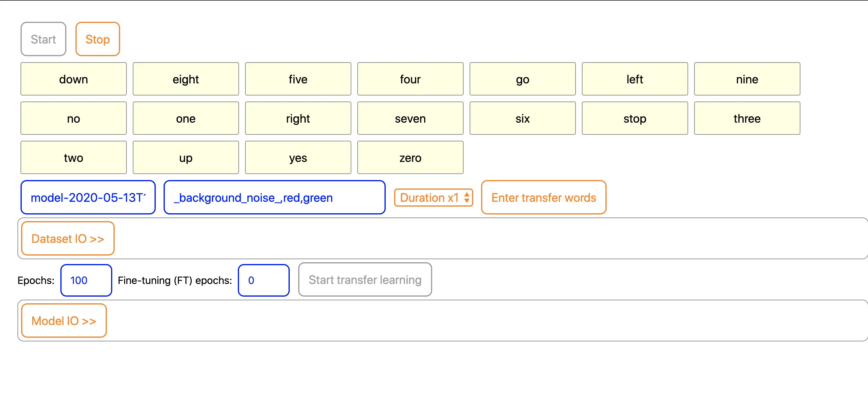This screenshot has height=406, width=868.
Task: Select the "three" word tile
Action: coord(747,118)
